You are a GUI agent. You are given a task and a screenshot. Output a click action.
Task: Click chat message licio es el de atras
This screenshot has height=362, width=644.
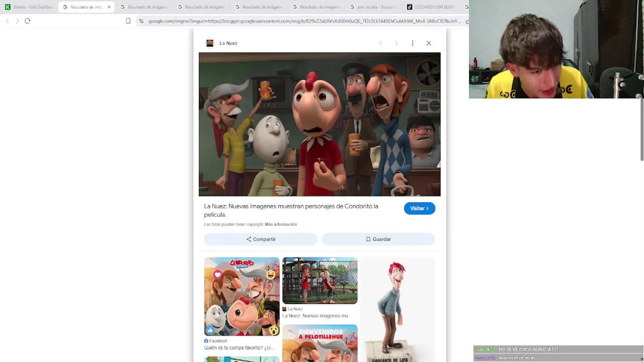tap(516, 358)
